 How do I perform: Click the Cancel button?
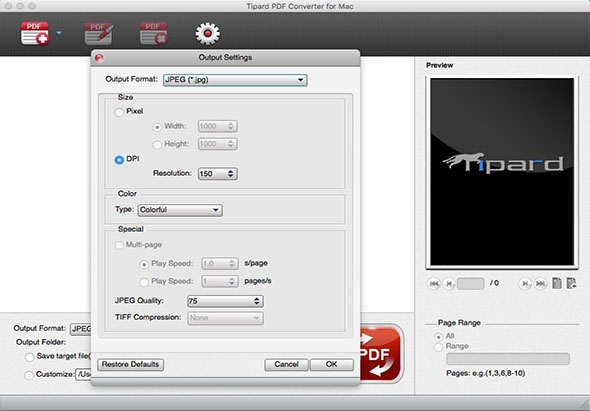pos(286,364)
